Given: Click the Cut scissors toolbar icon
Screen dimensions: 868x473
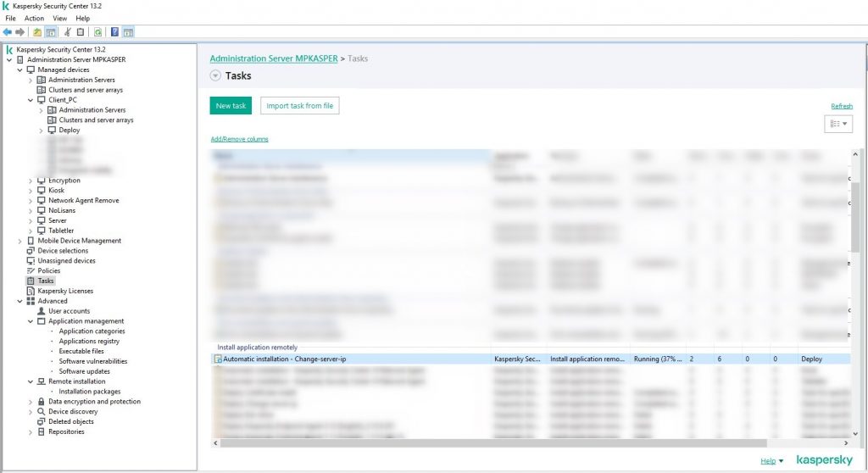Looking at the screenshot, I should (68, 32).
